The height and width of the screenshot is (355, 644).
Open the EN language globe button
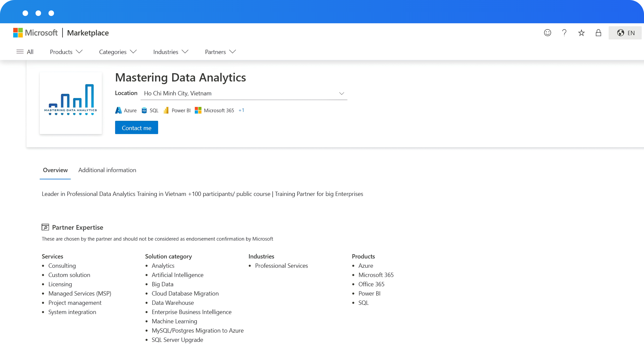coord(625,33)
